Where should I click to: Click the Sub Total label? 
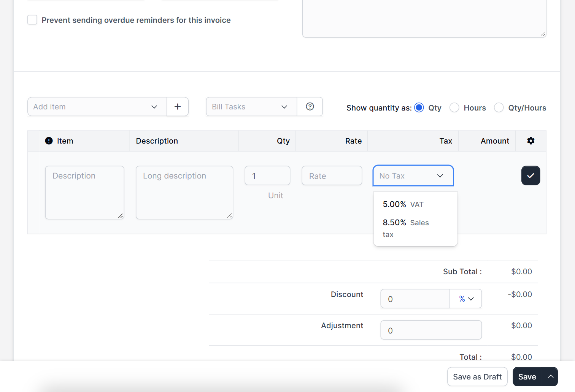462,272
